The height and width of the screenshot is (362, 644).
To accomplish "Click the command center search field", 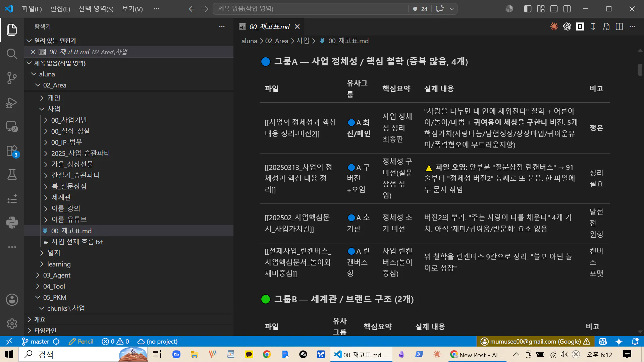I will [x=310, y=9].
